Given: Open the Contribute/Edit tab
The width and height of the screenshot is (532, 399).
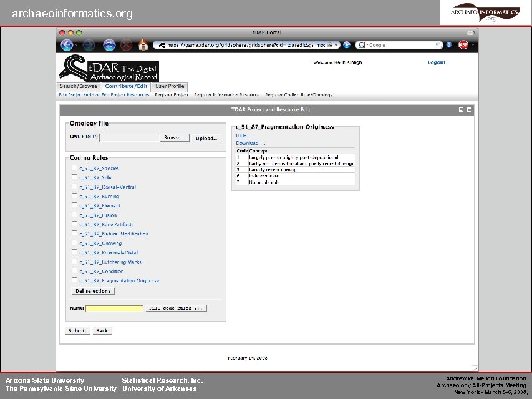Looking at the screenshot, I should click(x=126, y=86).
